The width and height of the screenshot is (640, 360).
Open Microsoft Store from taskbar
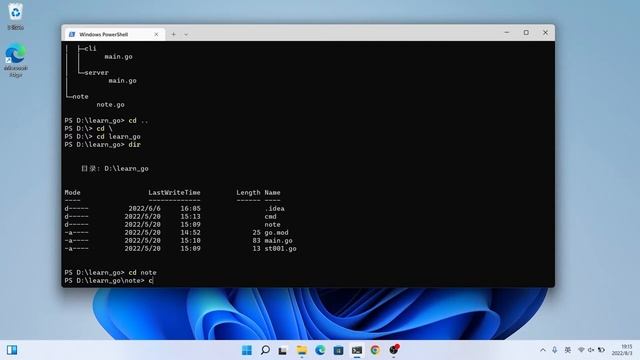(338, 350)
